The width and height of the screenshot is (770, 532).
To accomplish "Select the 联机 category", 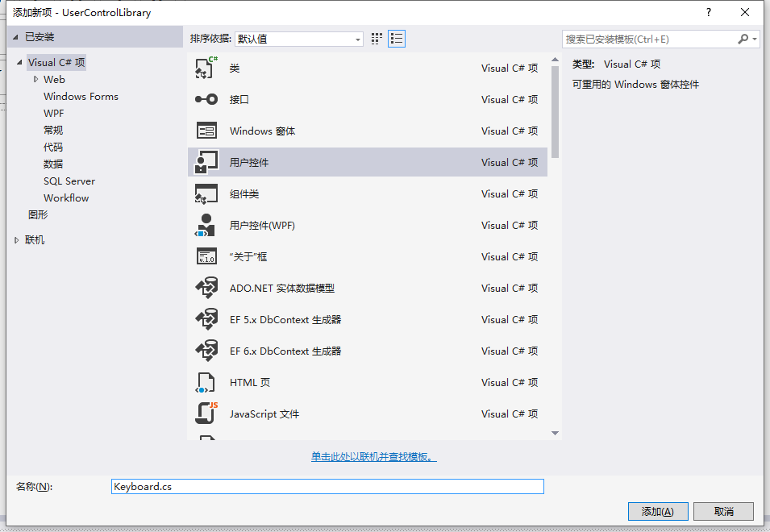I will 35,240.
